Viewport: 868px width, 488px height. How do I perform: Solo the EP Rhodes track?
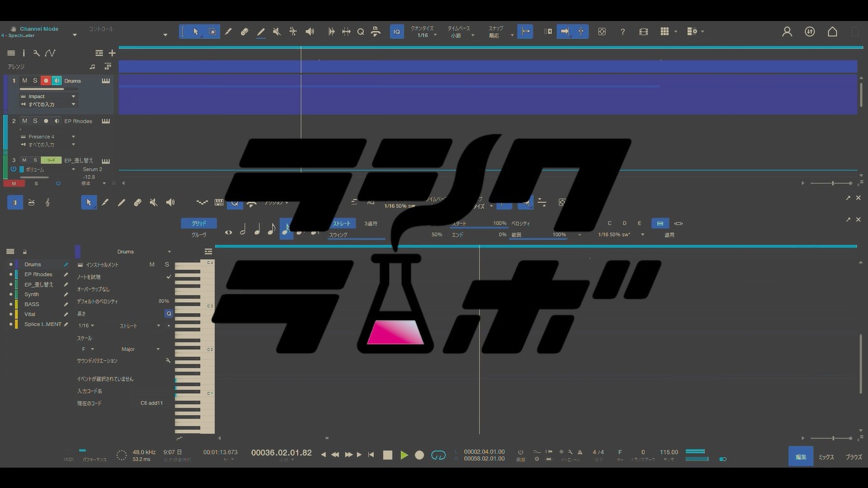[35, 121]
